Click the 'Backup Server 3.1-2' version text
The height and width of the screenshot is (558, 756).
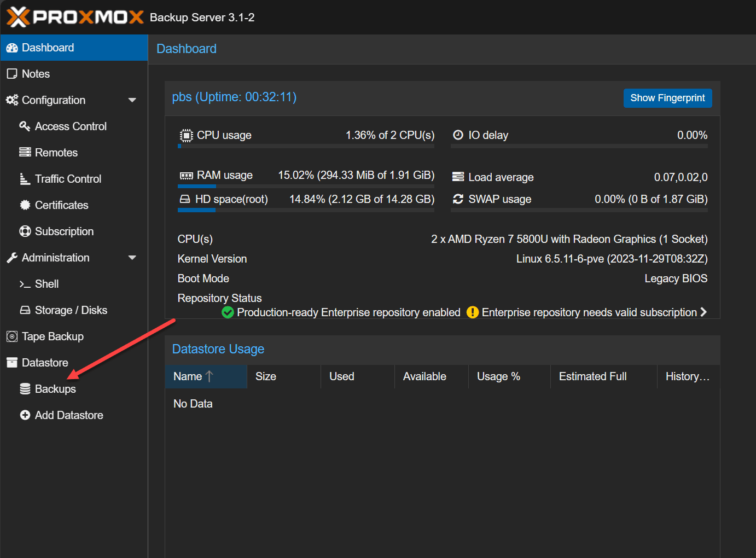click(202, 18)
